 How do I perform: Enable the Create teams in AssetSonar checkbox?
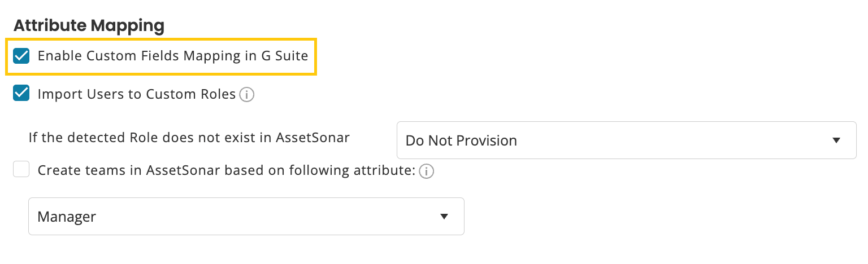point(21,170)
